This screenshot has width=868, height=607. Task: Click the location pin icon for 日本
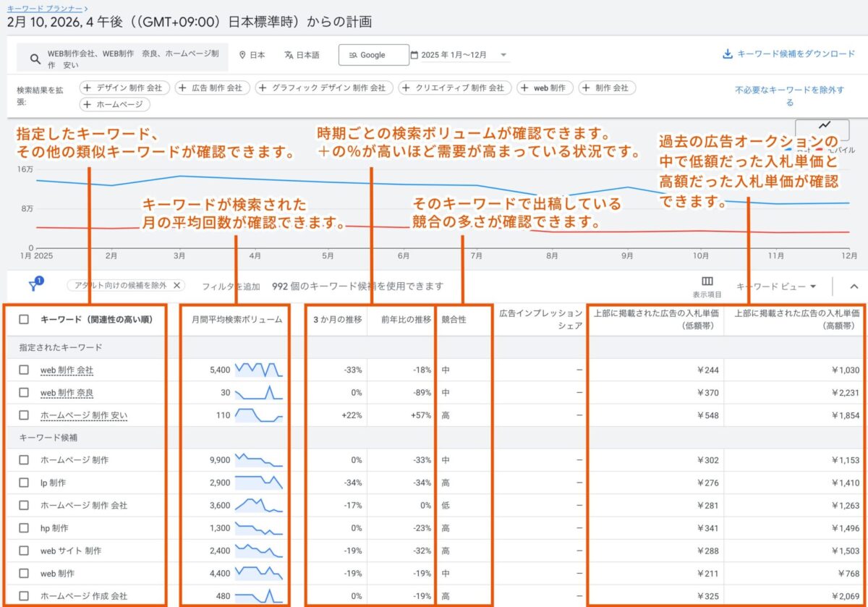242,55
